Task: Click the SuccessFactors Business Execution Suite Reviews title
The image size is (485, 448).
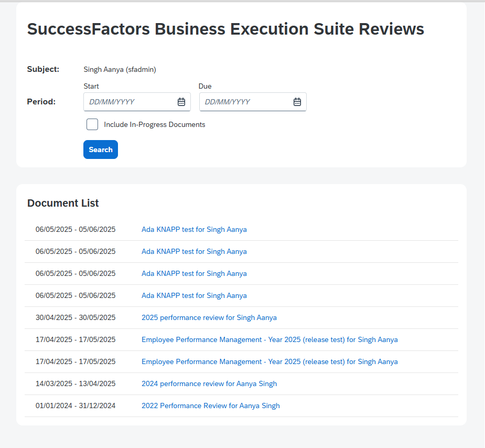Action: pos(225,29)
